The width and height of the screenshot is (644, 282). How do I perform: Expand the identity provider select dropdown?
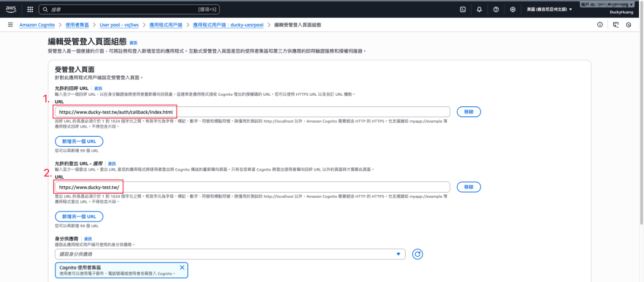tap(230, 254)
